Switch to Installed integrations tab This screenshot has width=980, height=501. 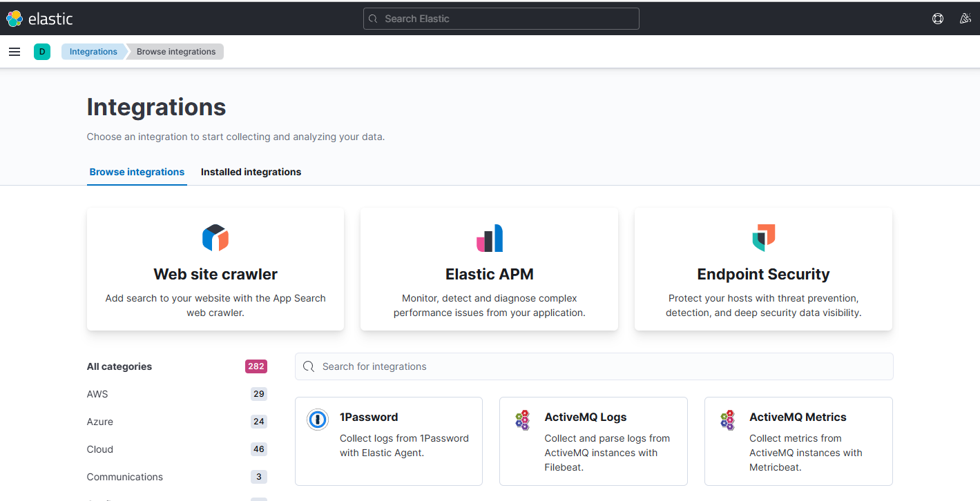pos(251,172)
